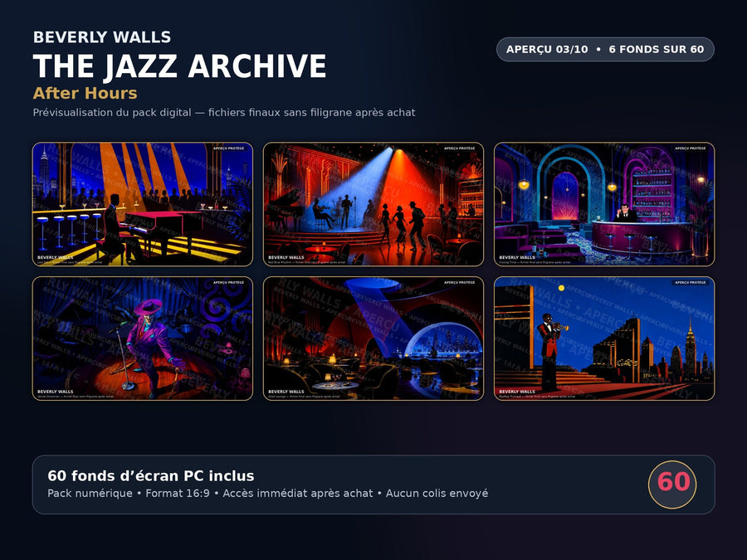
Task: Open the pianist with red grand piano wallpaper
Action: (143, 204)
